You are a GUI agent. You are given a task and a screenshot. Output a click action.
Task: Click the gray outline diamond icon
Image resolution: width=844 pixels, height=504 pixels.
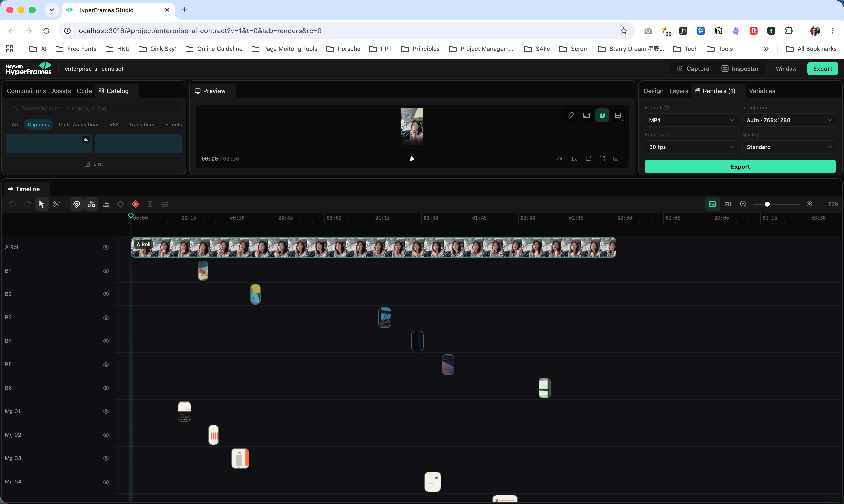121,204
